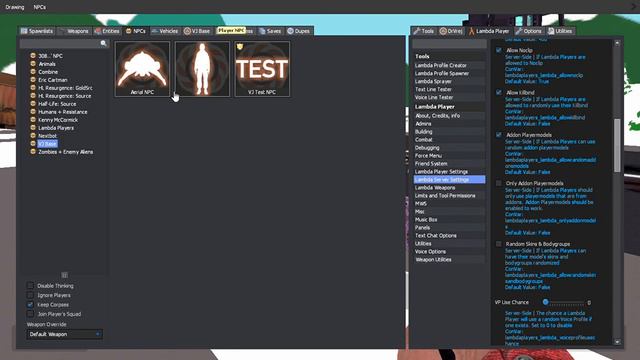Open Lambda Profile Creator tool
Viewport: 640px width, 360px height.
(449, 65)
